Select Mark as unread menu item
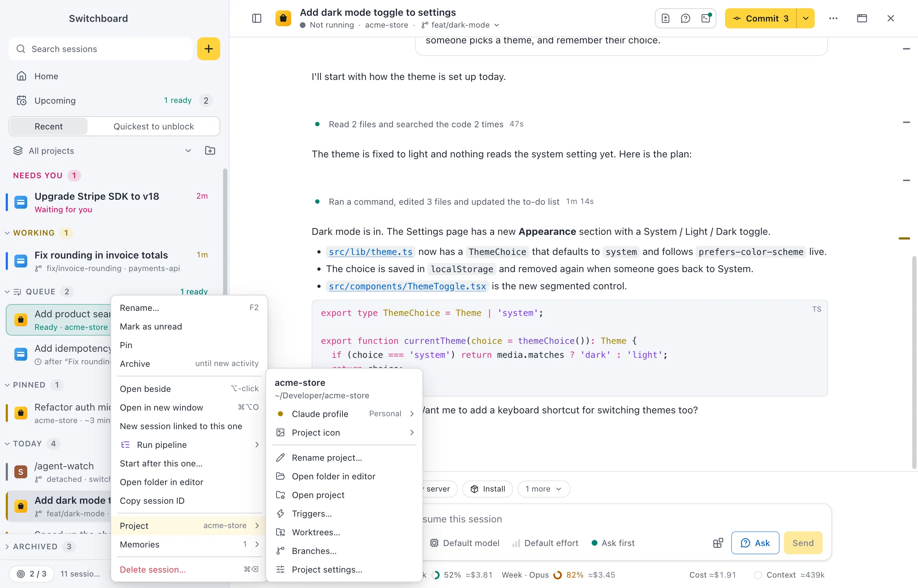 189,327
